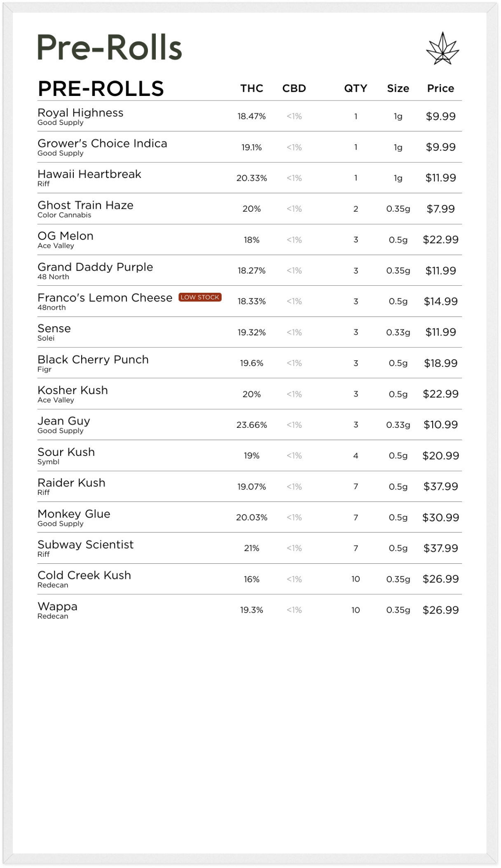Click Jean Guy 23.66% THC value
Screen dimensions: 501x868
click(x=252, y=425)
